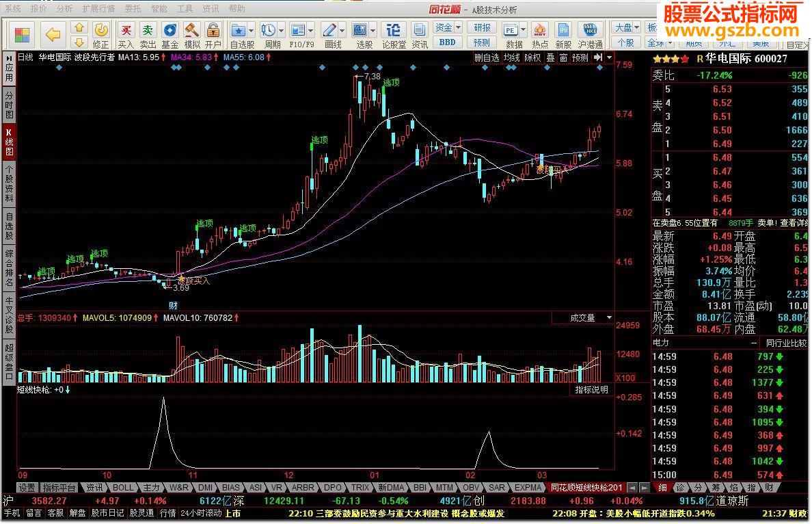The image size is (812, 524).
Task: Open 综合排名 in left sidebar
Action: tap(9, 268)
